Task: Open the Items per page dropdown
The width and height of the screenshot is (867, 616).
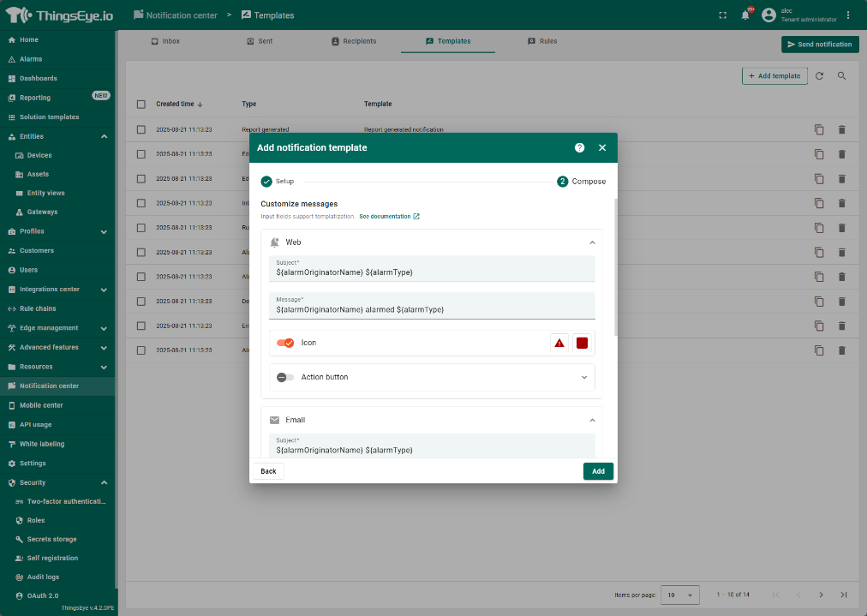Action: coord(681,595)
